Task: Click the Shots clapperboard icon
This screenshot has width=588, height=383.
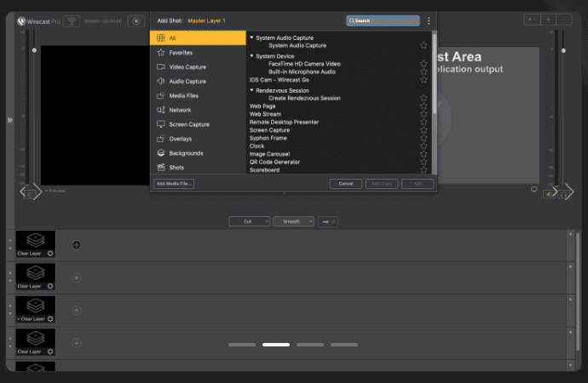Action: [161, 167]
